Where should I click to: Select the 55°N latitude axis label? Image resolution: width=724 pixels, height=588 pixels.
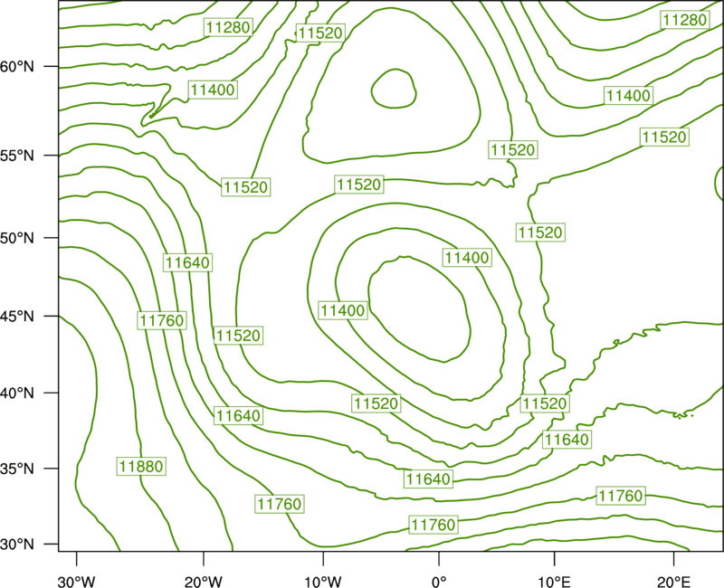[17, 156]
